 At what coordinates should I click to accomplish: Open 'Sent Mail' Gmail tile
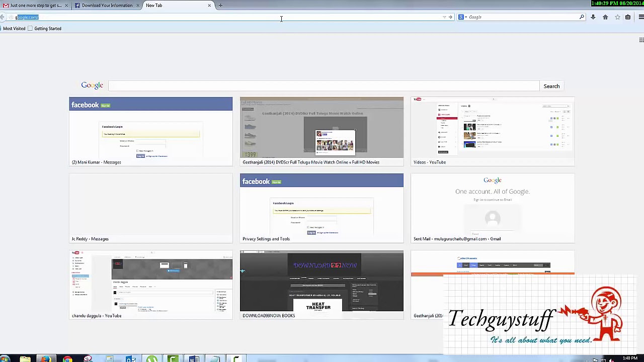[x=493, y=208]
